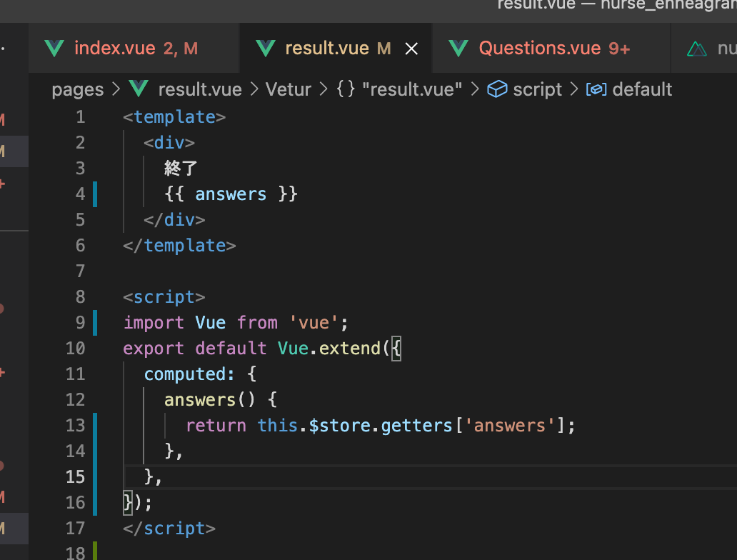Click the Vue icon on Questions.vue tab
The width and height of the screenshot is (737, 560).
tap(458, 49)
